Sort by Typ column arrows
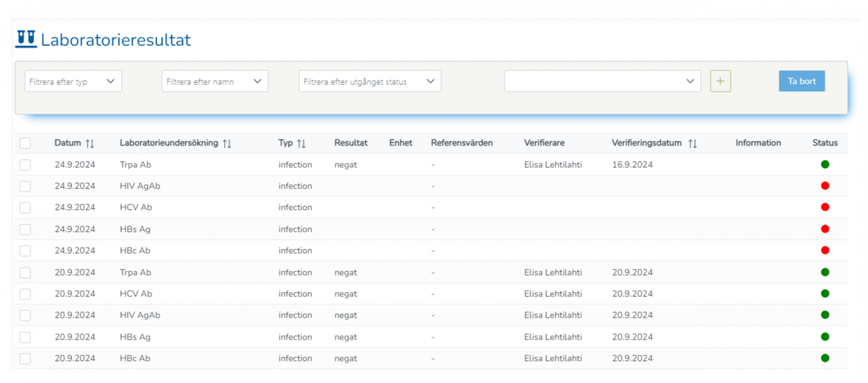 click(x=301, y=143)
